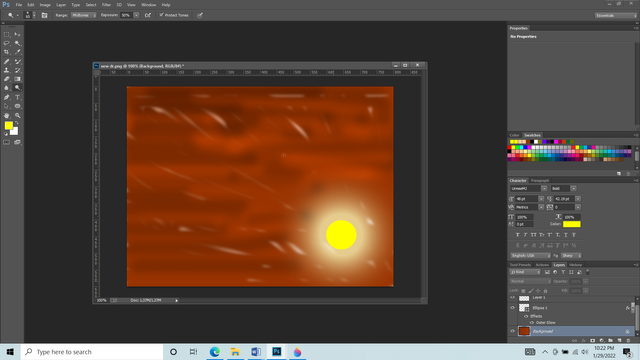Open the layer filter Kind dropdown
The image size is (640, 360).
point(525,272)
